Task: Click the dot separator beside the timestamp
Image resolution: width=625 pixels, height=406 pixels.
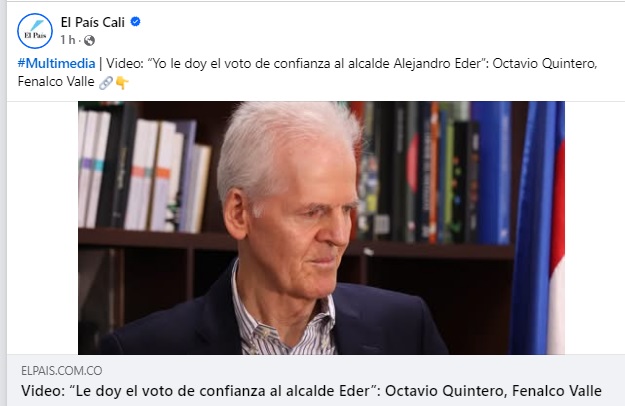Action: click(x=79, y=40)
